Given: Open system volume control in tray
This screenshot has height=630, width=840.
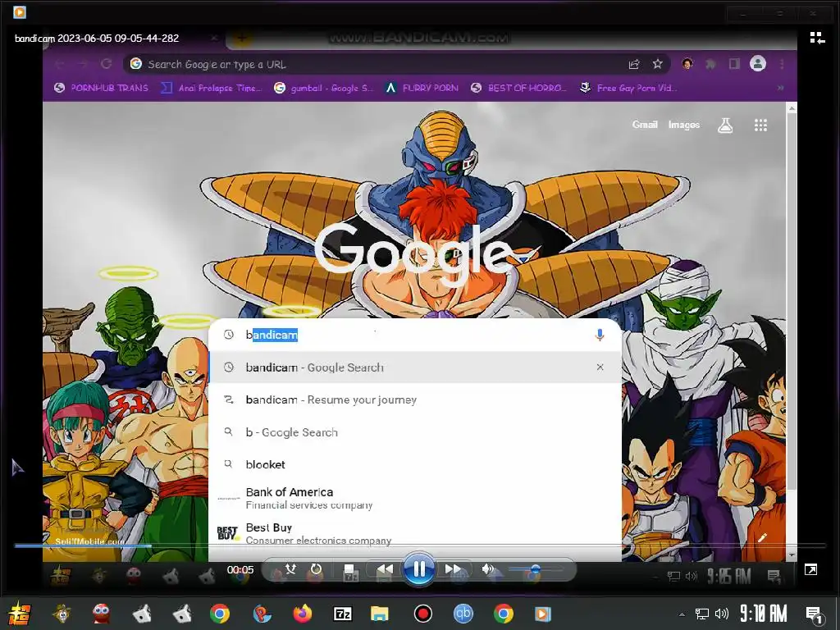Looking at the screenshot, I should point(722,614).
